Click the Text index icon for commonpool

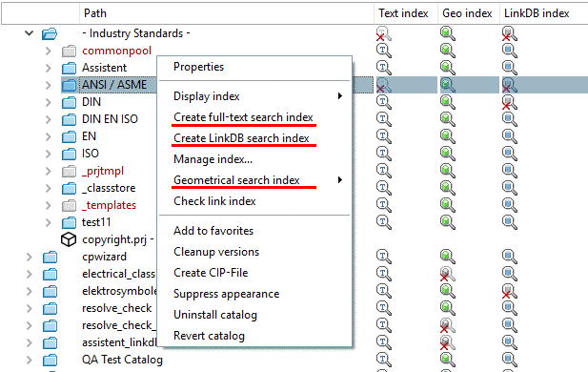point(384,51)
